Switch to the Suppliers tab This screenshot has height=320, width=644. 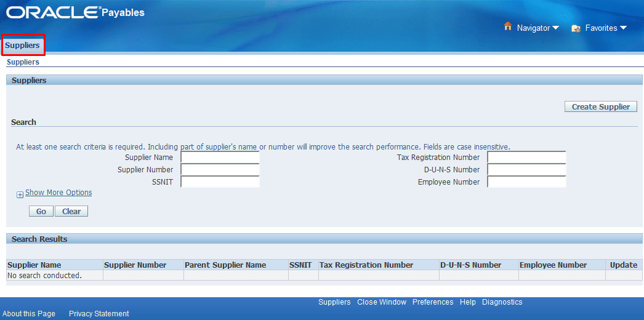coord(23,46)
